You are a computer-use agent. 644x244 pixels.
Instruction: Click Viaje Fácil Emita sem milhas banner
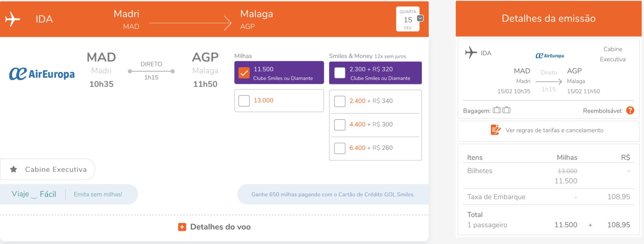(x=69, y=194)
